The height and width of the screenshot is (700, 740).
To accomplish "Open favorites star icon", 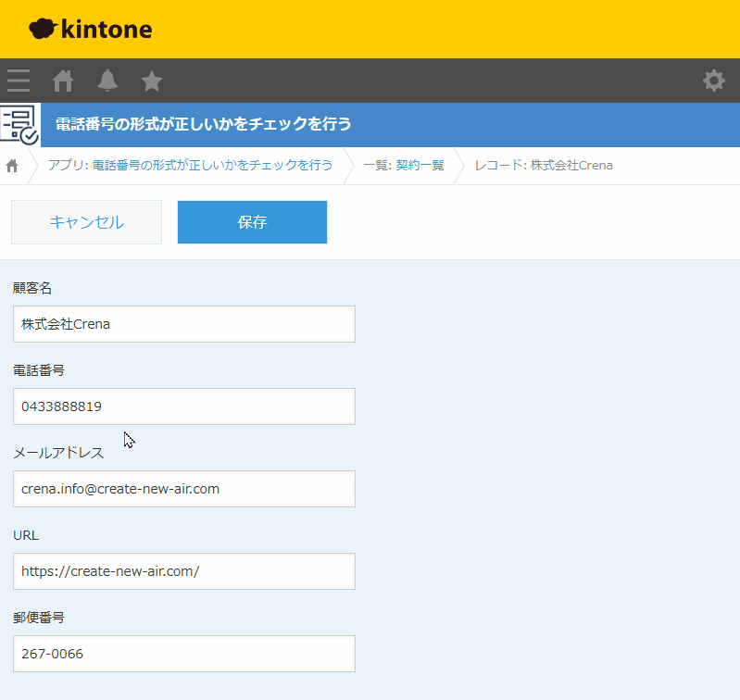I will (x=152, y=81).
